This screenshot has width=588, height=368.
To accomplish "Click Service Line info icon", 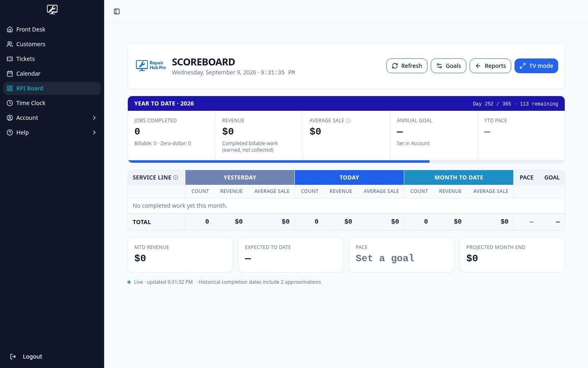I will (176, 177).
